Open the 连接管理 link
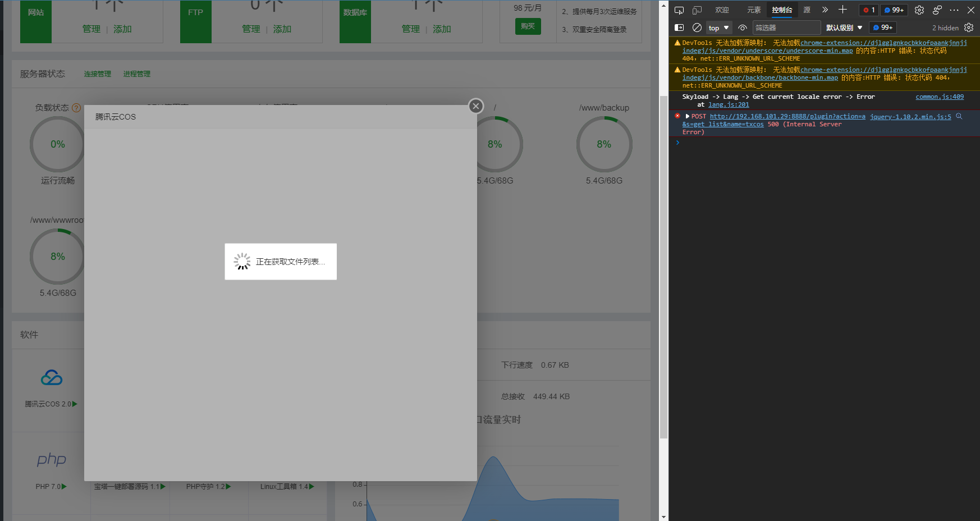This screenshot has width=980, height=521. click(98, 74)
